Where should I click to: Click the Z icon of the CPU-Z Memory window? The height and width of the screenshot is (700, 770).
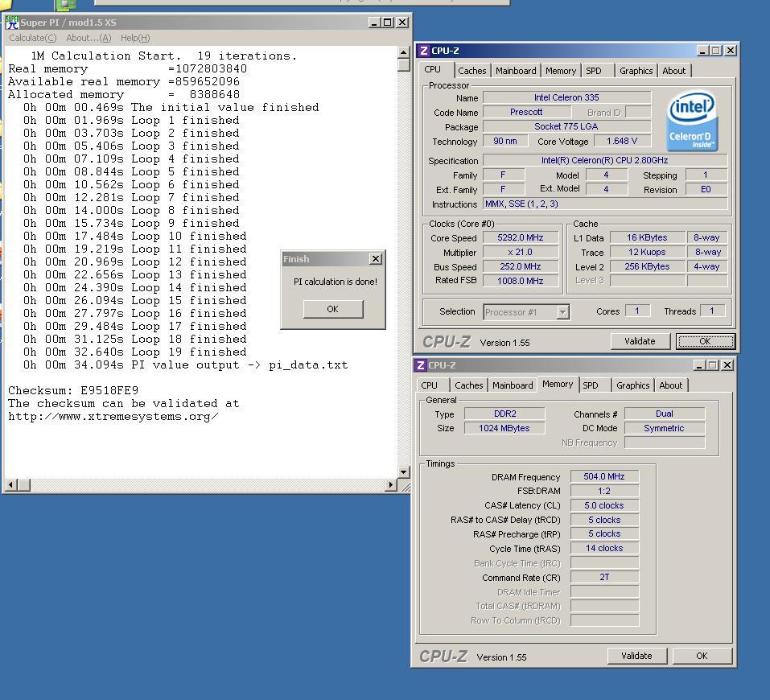(420, 365)
